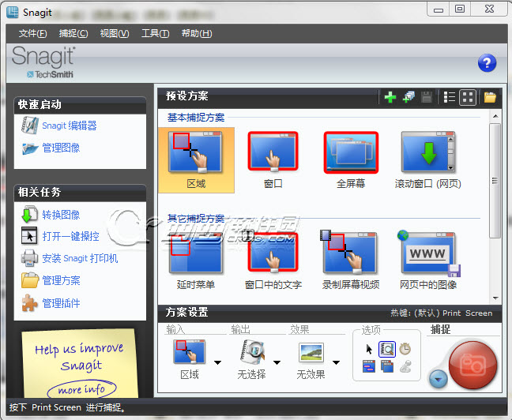Click the profiles vertical scrollbar thumb
The image size is (512, 420).
[x=495, y=181]
